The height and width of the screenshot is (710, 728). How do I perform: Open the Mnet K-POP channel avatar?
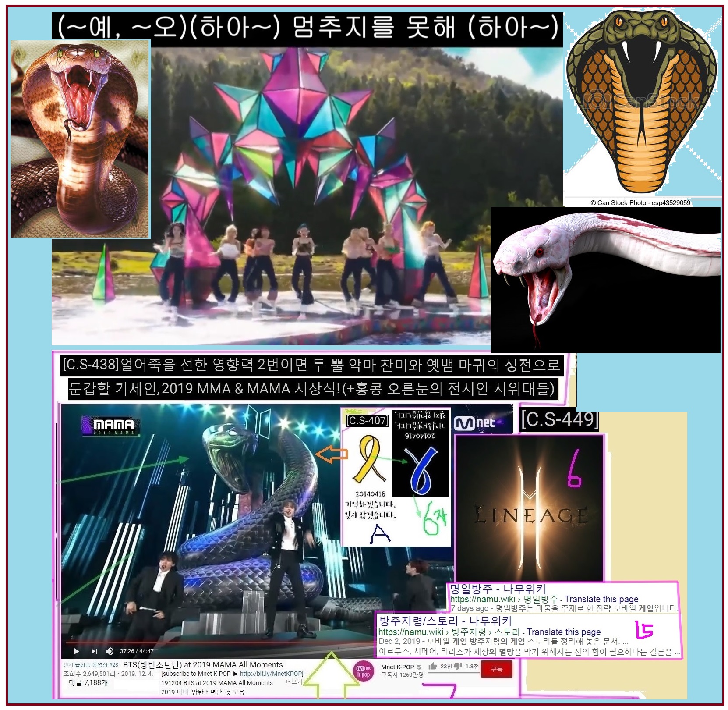[364, 671]
